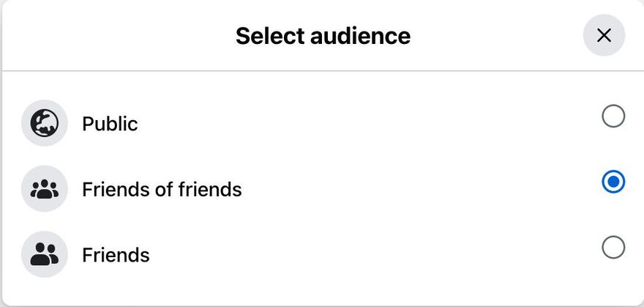Click the "Select audience" dialog title
Screen dimensions: 644x307
[x=323, y=35]
